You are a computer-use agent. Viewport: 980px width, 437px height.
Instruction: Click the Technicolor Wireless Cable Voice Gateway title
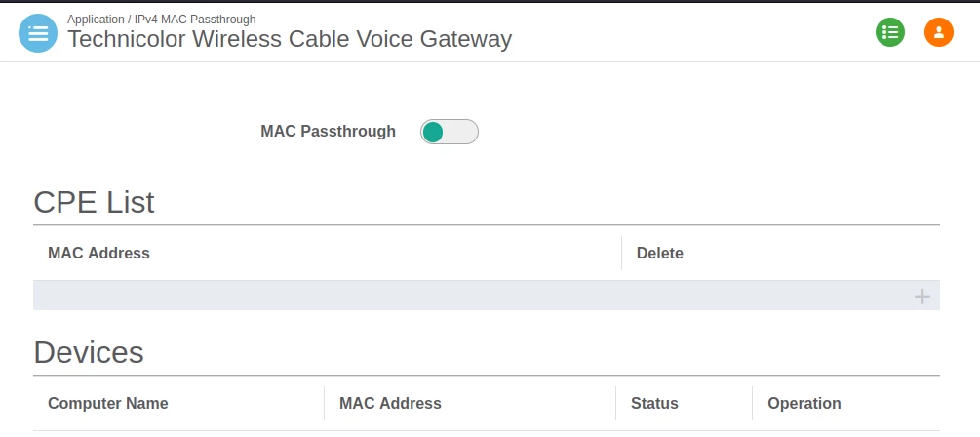(x=289, y=39)
